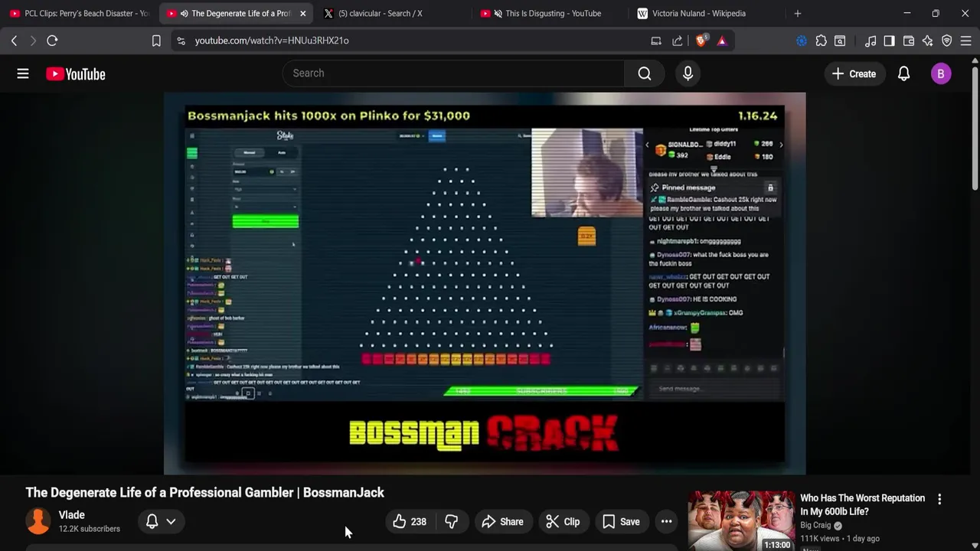Open the browser main menu
The width and height of the screenshot is (980, 551).
pos(966,41)
